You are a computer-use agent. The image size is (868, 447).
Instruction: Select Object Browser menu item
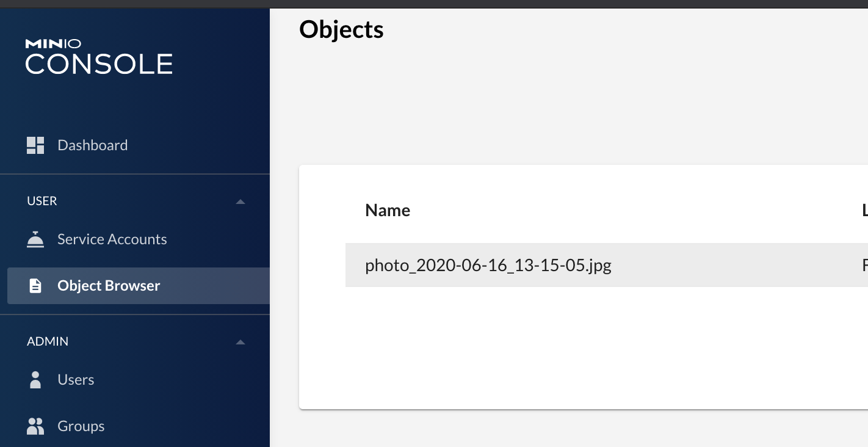click(x=139, y=286)
